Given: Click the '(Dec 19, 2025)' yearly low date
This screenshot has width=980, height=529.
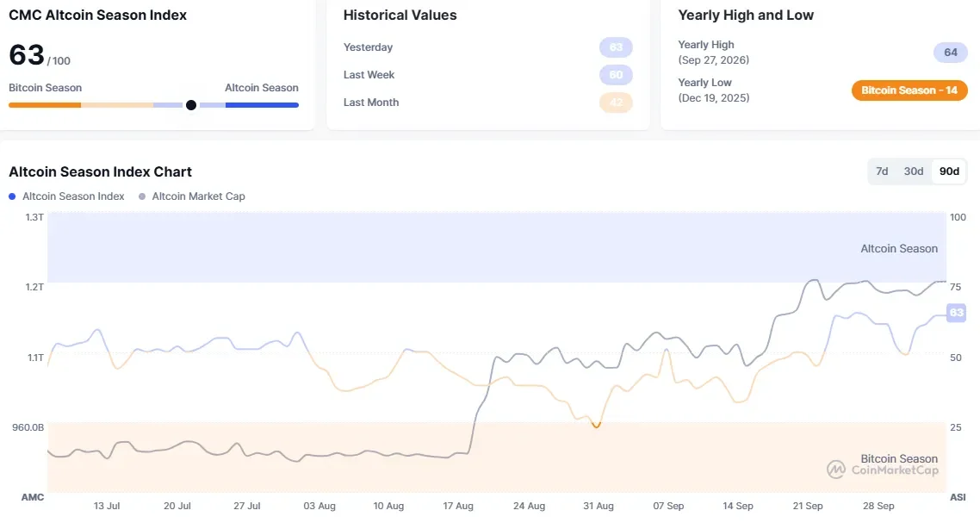Looking at the screenshot, I should pyautogui.click(x=714, y=97).
